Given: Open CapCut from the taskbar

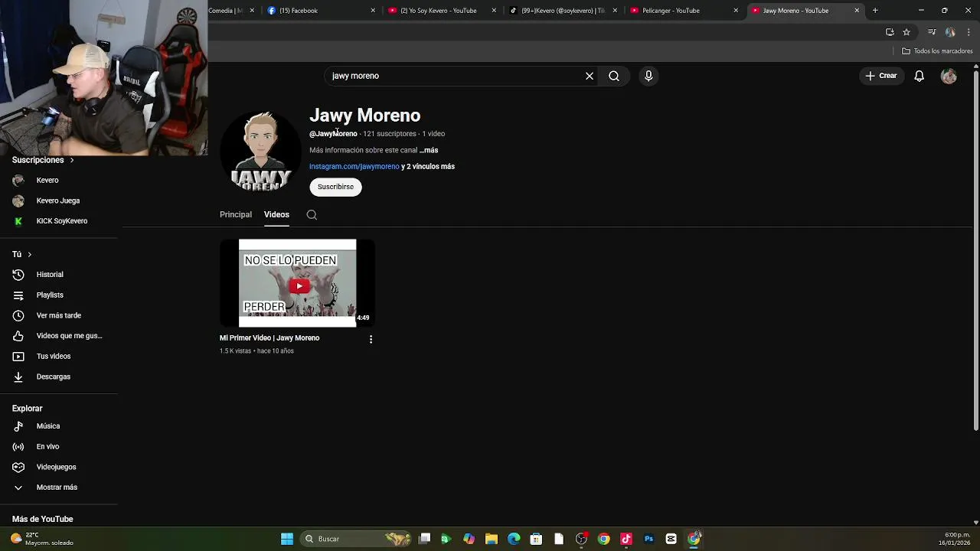Looking at the screenshot, I should (x=671, y=539).
